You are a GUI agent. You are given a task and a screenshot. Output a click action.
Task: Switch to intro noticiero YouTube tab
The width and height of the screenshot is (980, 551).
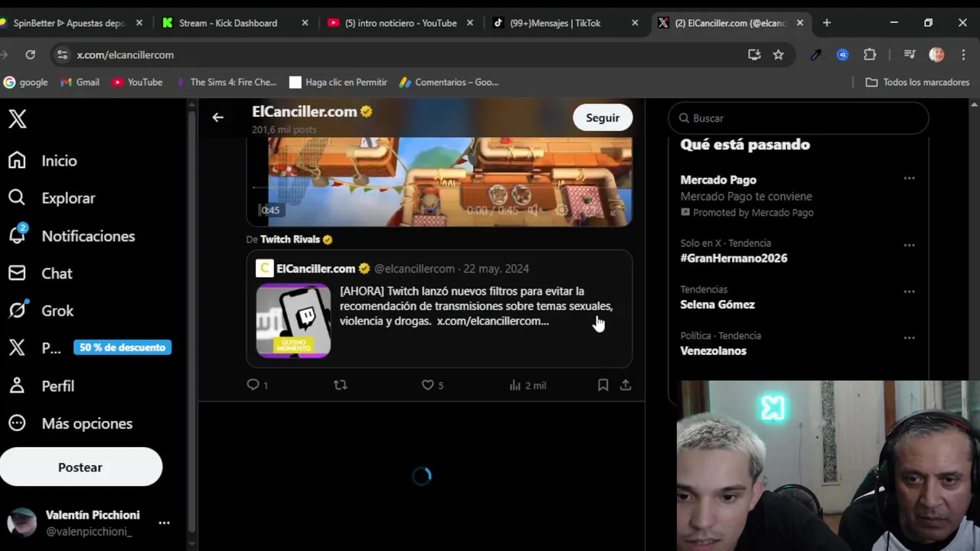[400, 23]
